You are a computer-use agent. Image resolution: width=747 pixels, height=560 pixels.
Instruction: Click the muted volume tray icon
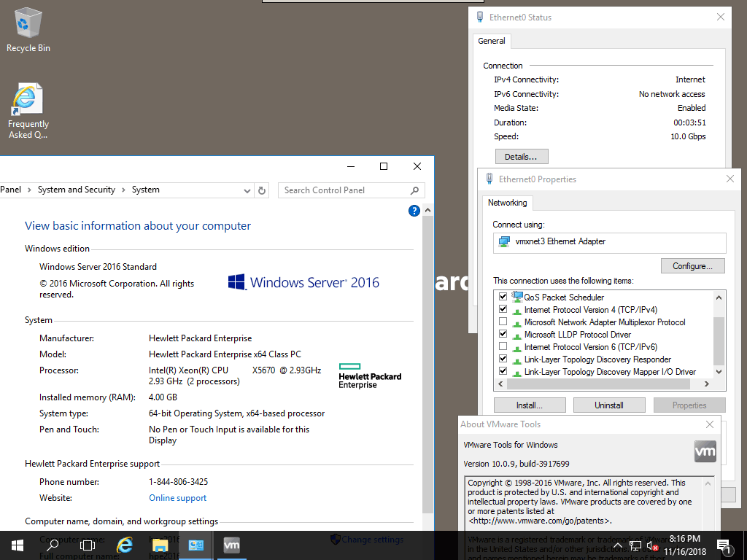click(x=652, y=545)
